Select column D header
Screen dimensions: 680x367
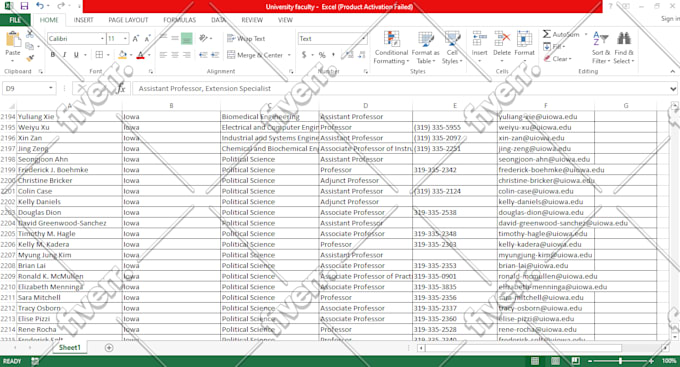366,105
